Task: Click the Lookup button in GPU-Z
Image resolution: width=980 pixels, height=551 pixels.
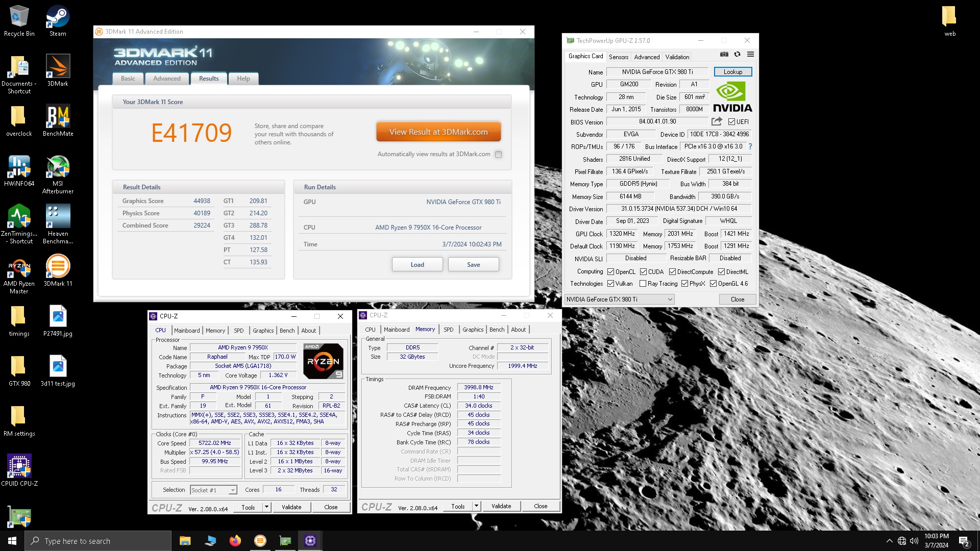Action: (732, 72)
